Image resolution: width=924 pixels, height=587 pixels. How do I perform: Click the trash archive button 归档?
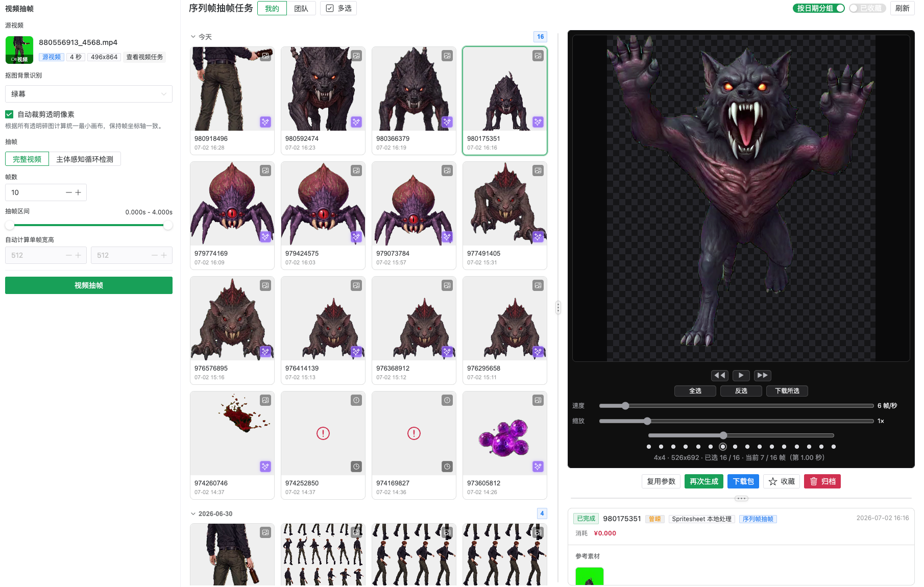[822, 481]
